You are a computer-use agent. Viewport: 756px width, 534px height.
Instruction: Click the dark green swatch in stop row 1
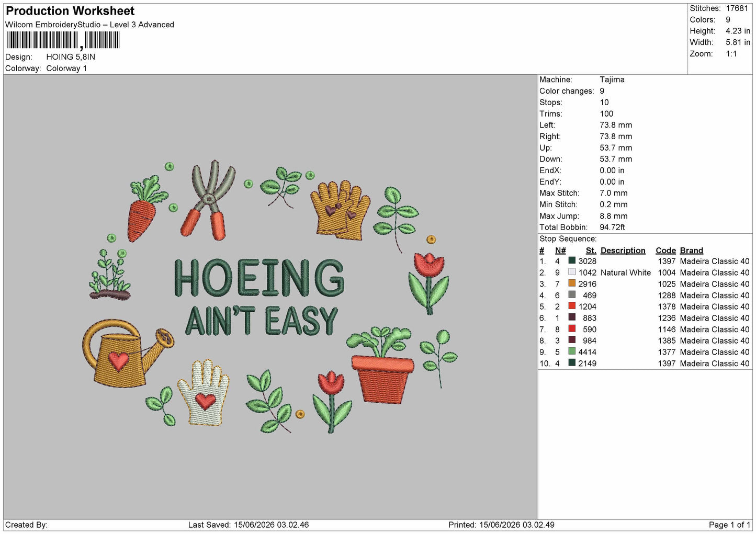coord(572,260)
